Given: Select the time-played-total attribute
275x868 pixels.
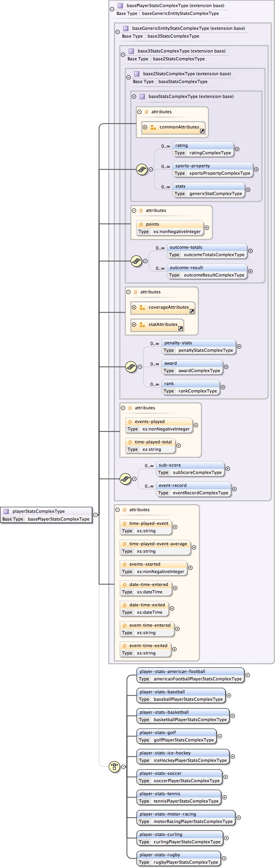Looking at the screenshot, I should (x=150, y=445).
